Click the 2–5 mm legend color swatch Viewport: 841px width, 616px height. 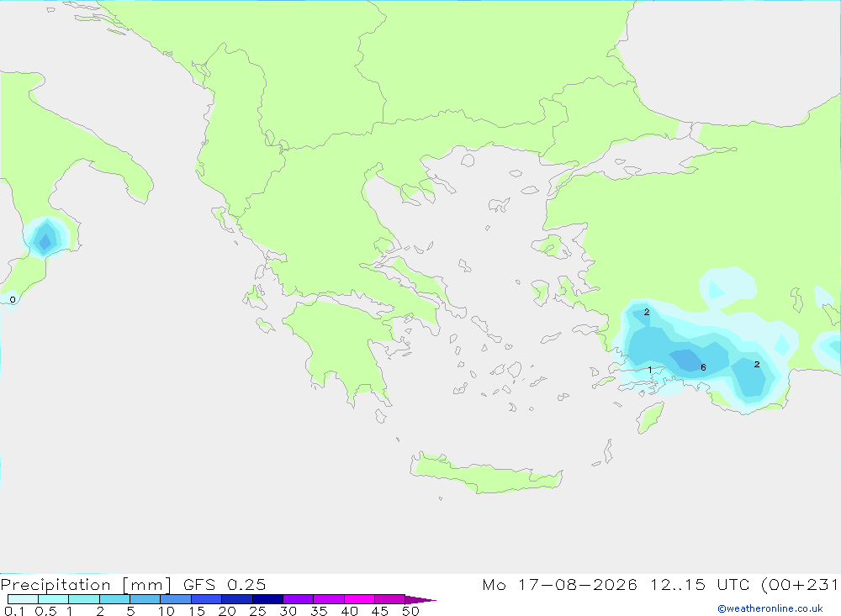[x=114, y=599]
